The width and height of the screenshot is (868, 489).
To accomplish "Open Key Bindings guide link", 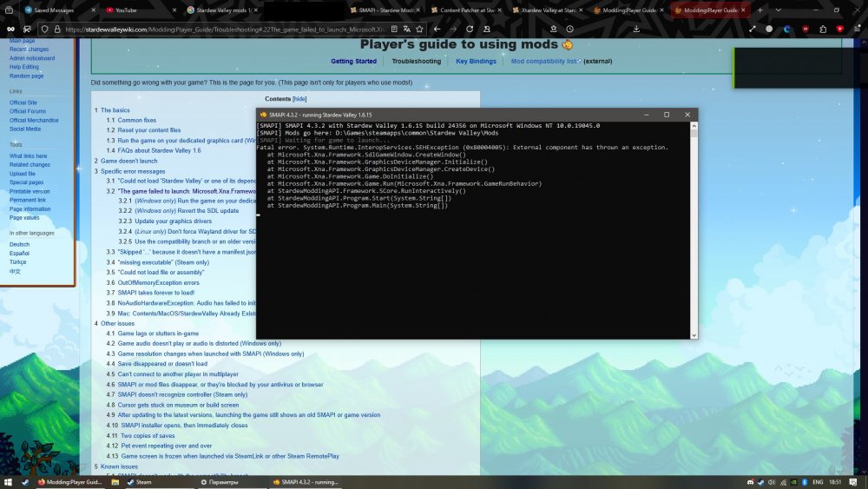I will click(x=476, y=62).
